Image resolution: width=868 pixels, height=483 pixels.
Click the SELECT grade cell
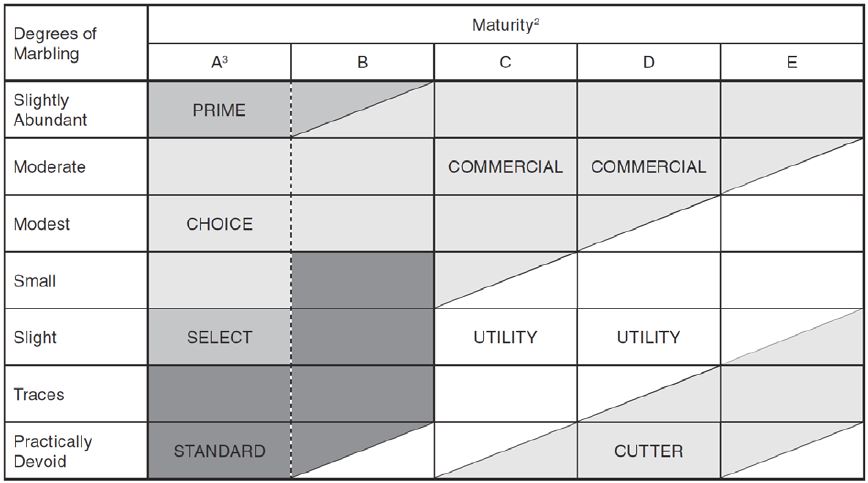pyautogui.click(x=219, y=338)
